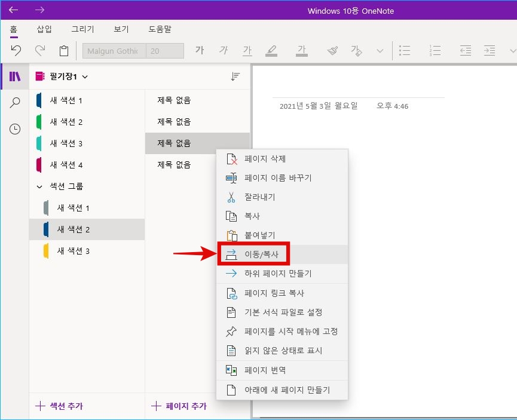517x420 pixels.
Task: Click the forward arrow in title bar
Action: [x=39, y=10]
